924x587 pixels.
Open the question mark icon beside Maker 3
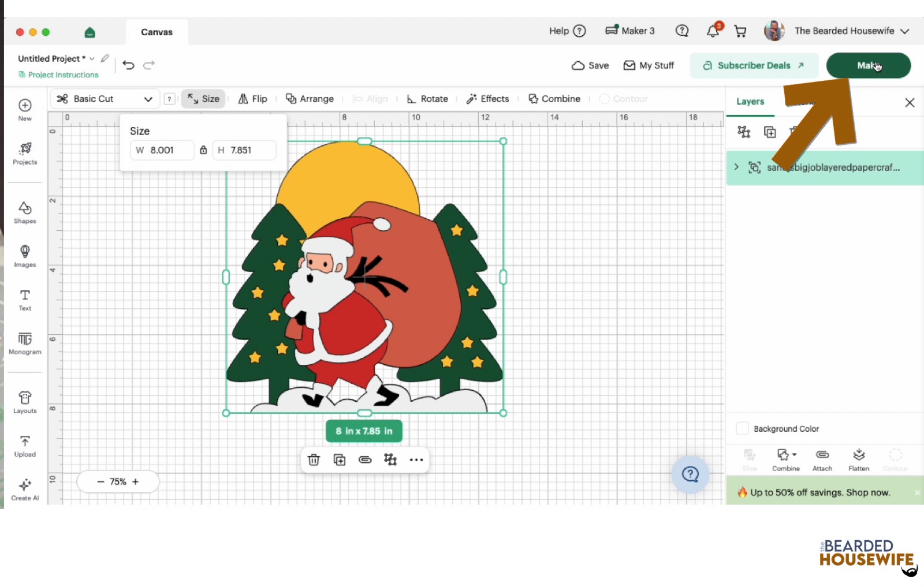click(682, 31)
